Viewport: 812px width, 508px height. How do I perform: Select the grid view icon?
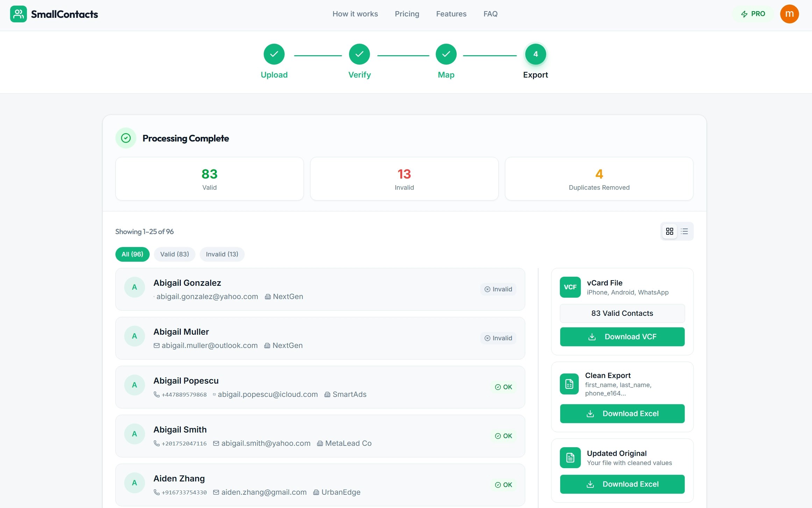[669, 231]
